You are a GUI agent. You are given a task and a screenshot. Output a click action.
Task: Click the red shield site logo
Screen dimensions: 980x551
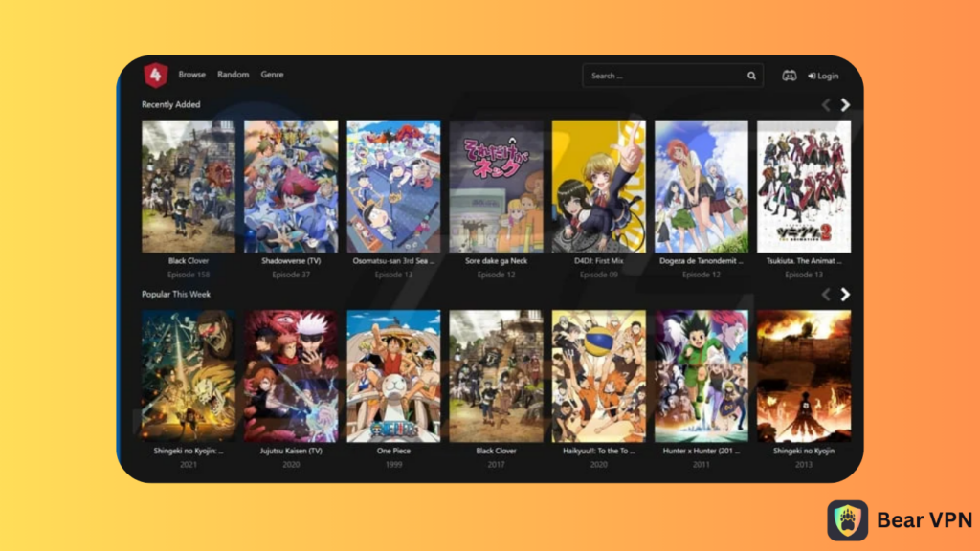156,75
